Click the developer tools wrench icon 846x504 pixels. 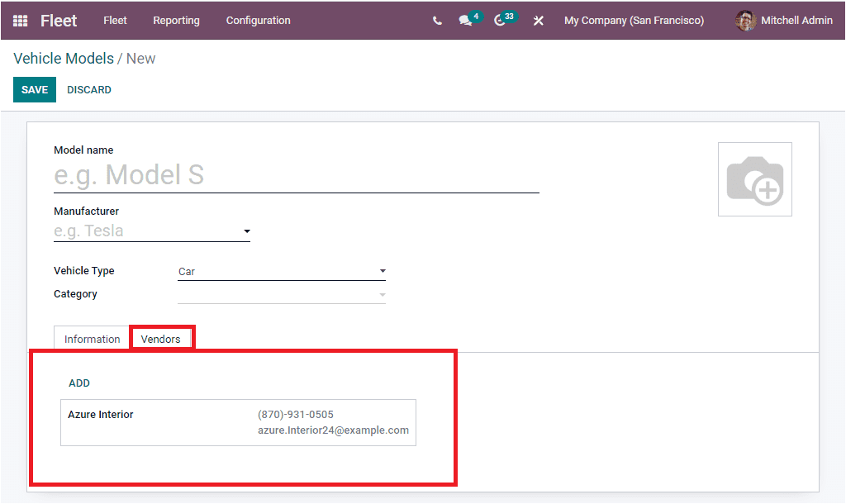[x=538, y=21]
